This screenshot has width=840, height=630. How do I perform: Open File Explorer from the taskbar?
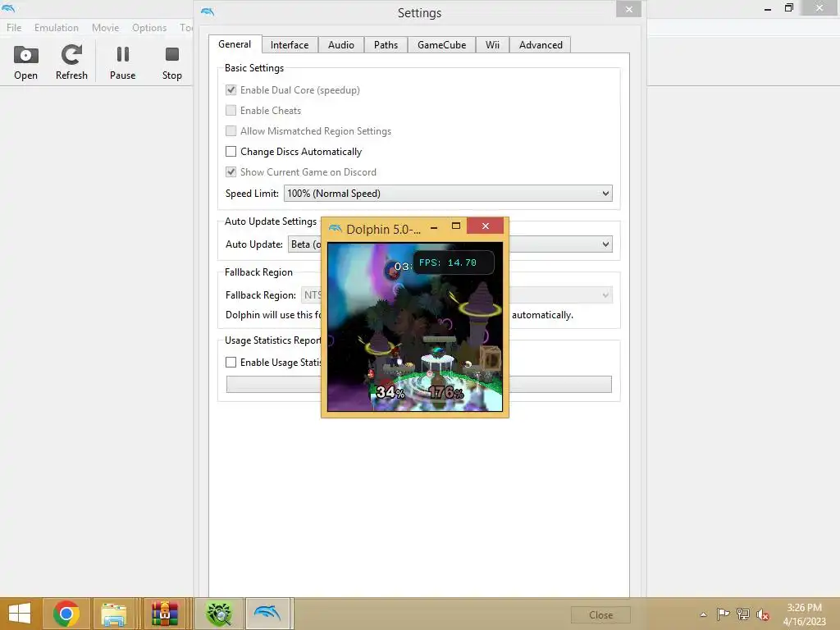click(113, 614)
